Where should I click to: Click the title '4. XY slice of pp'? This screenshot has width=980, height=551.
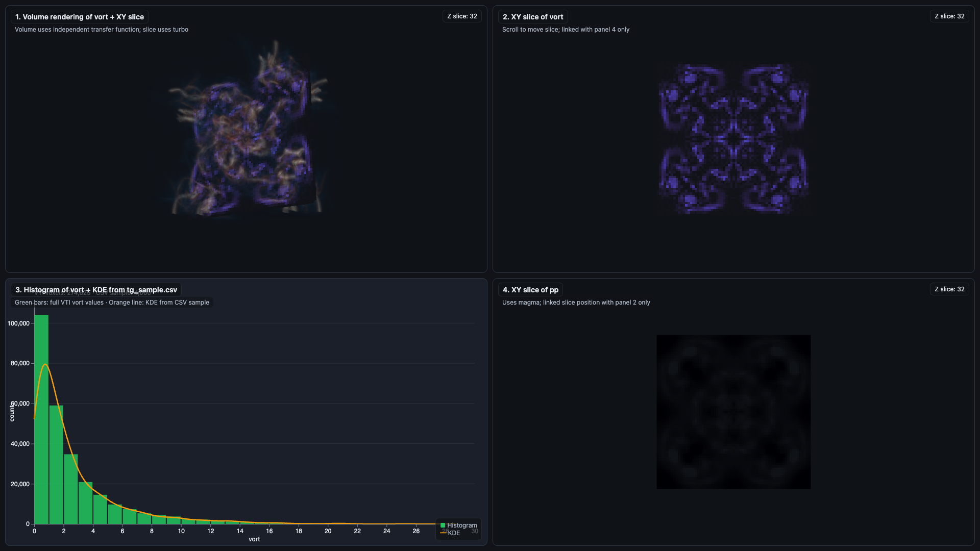coord(530,290)
